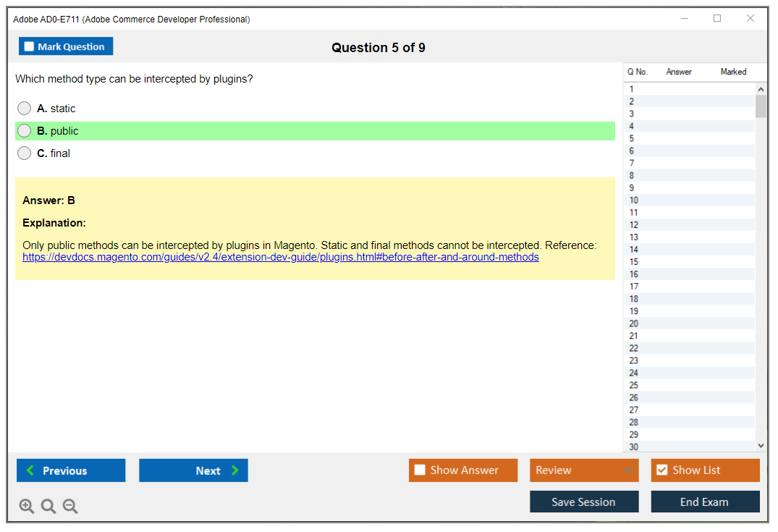The height and width of the screenshot is (532, 778).
Task: Pick answer option C. final
Action: pyautogui.click(x=25, y=153)
